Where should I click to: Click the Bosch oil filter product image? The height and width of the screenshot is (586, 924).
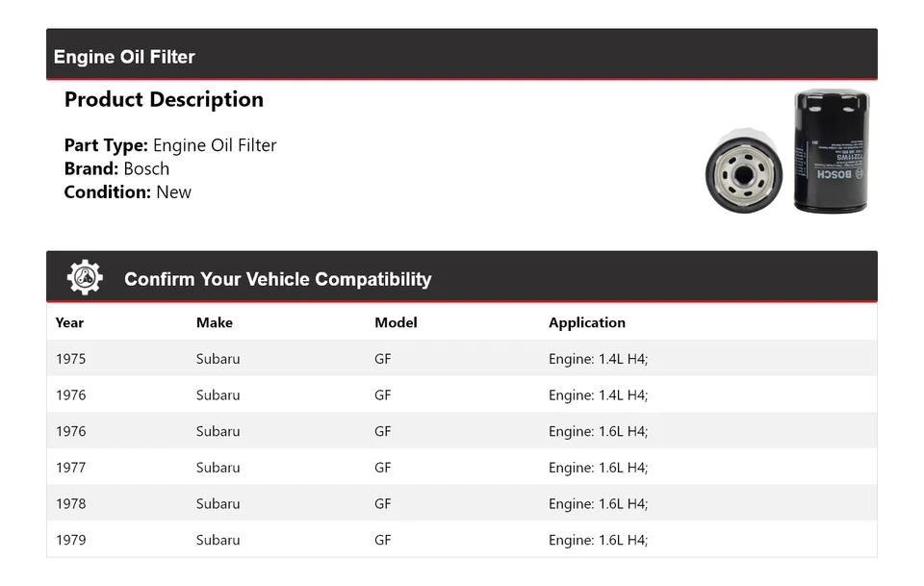787,152
